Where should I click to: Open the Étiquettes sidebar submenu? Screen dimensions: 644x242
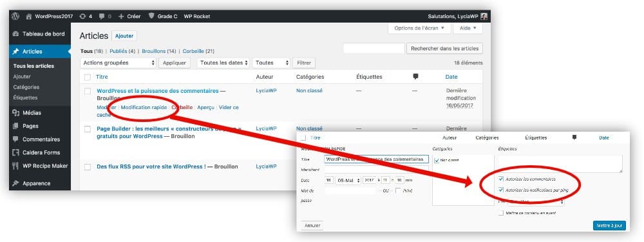click(x=25, y=98)
